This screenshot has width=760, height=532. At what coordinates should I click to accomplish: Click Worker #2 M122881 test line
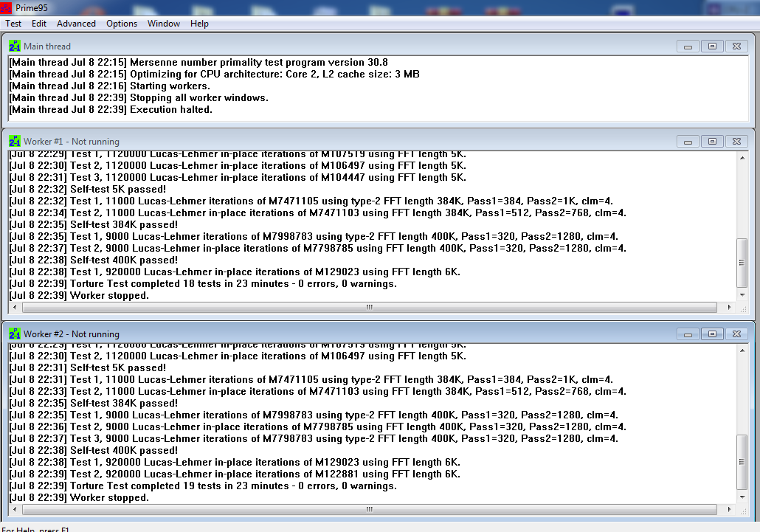pyautogui.click(x=235, y=474)
